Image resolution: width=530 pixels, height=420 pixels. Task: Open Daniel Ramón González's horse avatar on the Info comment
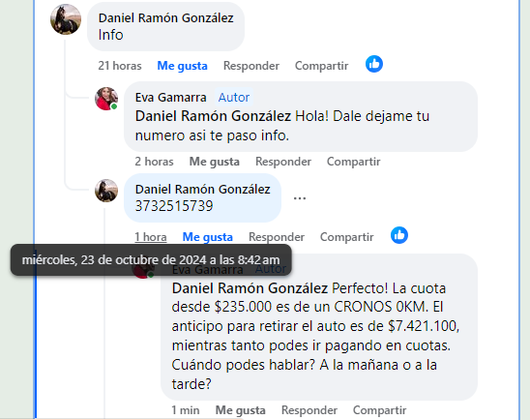[x=66, y=19]
